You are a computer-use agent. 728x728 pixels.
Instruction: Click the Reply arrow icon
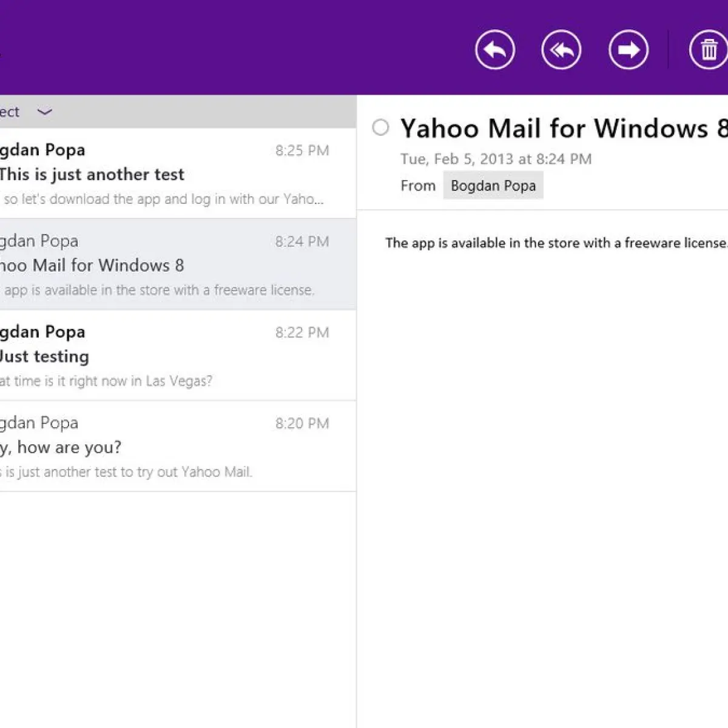pyautogui.click(x=495, y=50)
